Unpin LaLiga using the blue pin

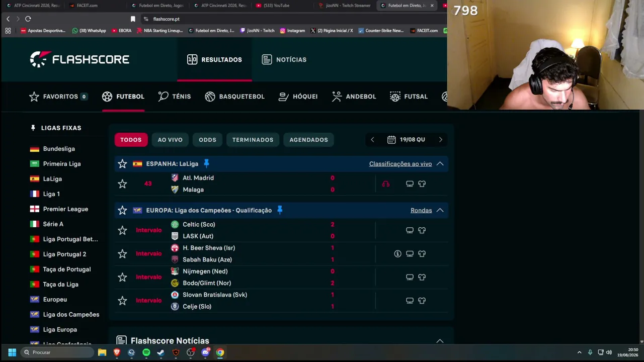[x=206, y=163]
